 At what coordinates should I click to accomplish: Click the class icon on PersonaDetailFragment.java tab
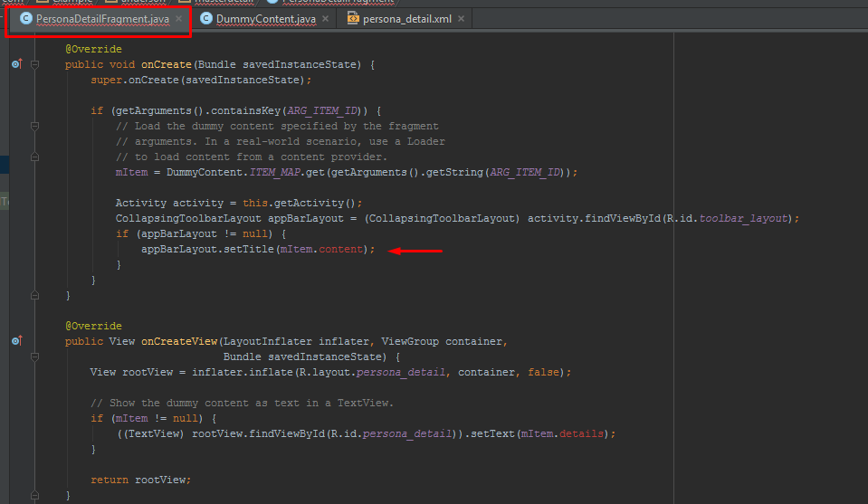coord(25,19)
